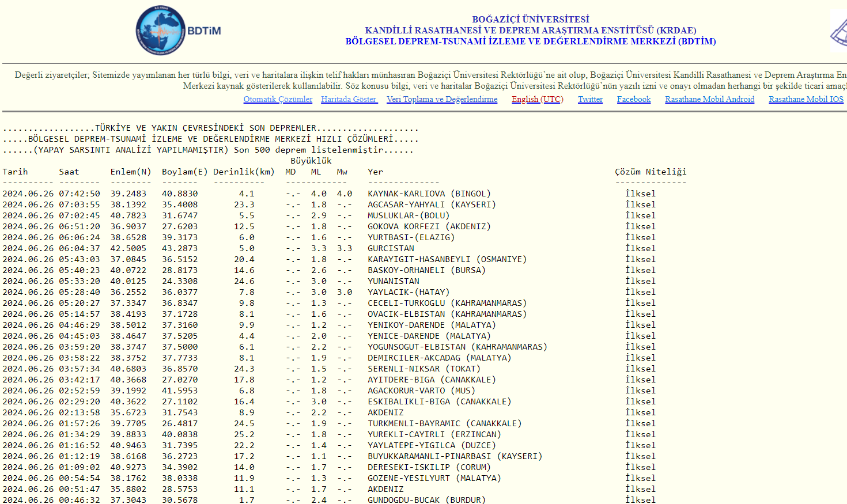Click İlksel quality for KAYNAK-KARLIOVA row
The height and width of the screenshot is (504, 847).
click(x=641, y=194)
